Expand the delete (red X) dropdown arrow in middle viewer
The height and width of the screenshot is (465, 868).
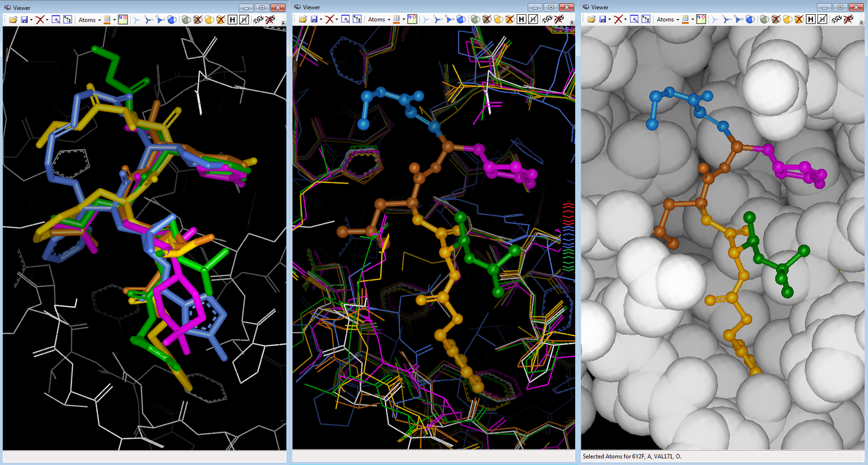click(337, 20)
